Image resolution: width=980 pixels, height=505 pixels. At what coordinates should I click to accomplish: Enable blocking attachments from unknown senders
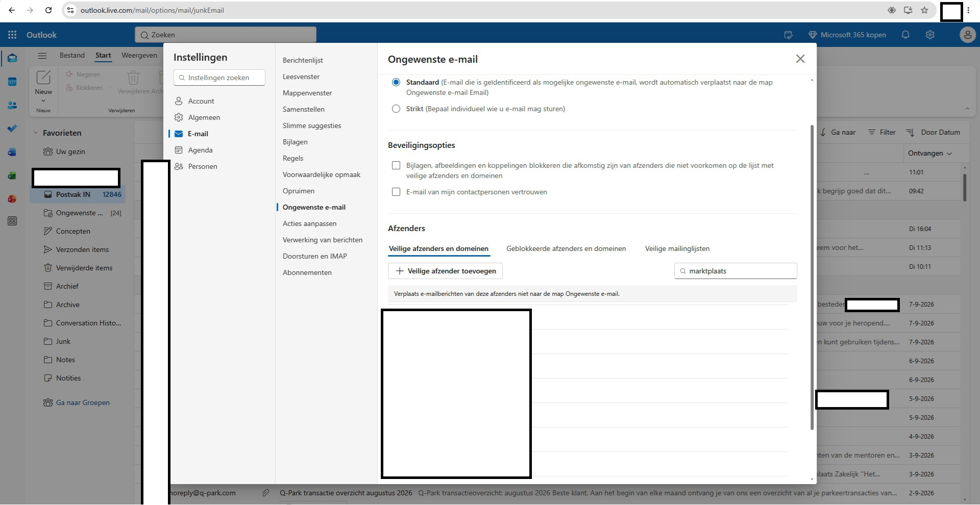(396, 165)
